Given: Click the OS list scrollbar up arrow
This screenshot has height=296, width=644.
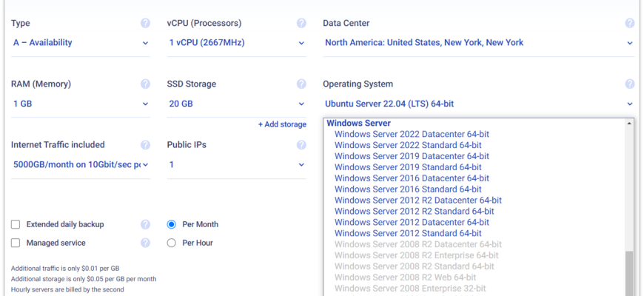Looking at the screenshot, I should tap(629, 124).
